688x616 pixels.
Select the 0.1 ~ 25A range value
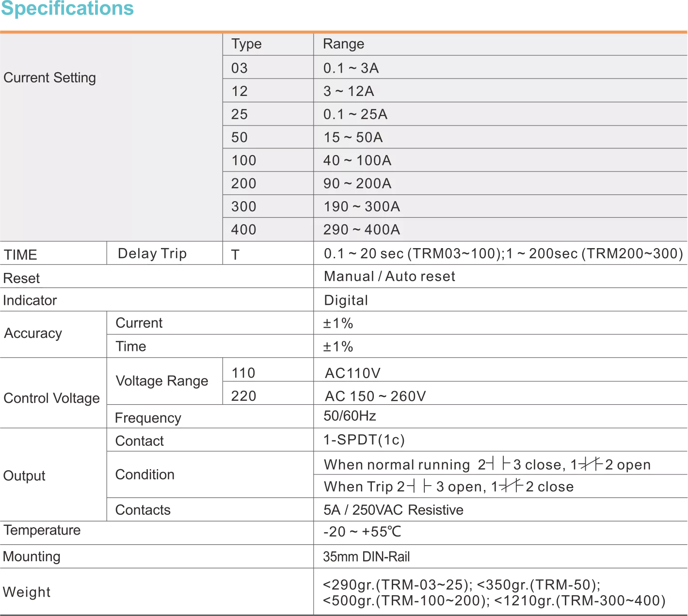click(355, 114)
